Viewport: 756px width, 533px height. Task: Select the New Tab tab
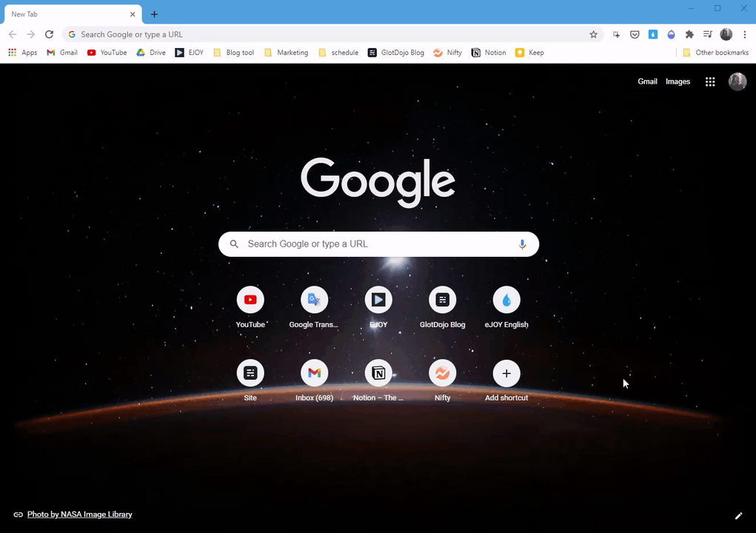click(73, 15)
